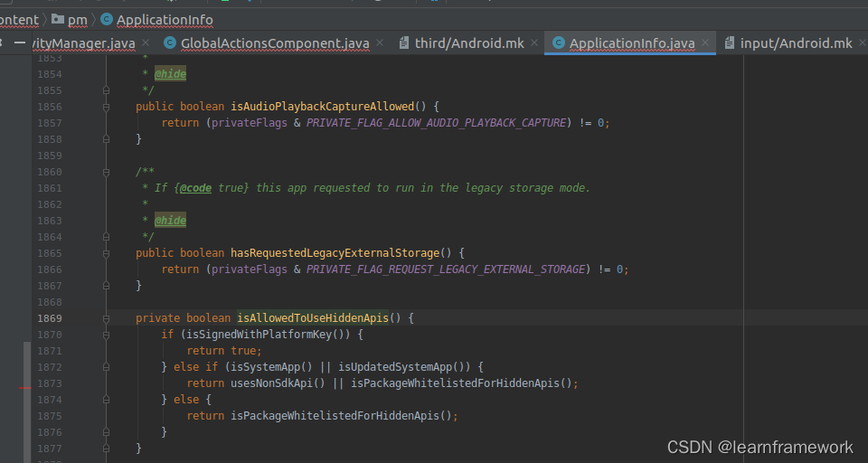Open the partially visible vityManager.java tab
Screen dimensions: 868x463
[83, 43]
